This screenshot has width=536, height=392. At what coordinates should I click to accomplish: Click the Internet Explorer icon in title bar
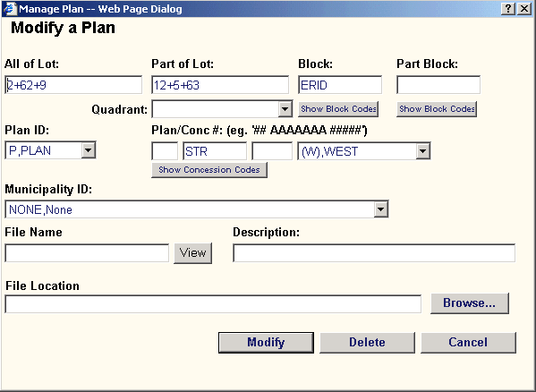[x=10, y=9]
